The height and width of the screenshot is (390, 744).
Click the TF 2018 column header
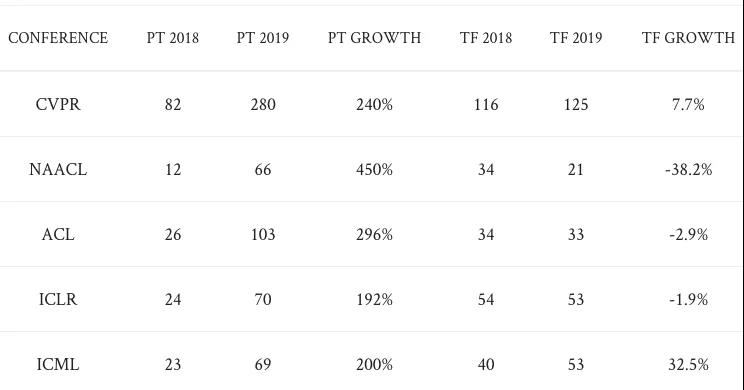click(486, 37)
